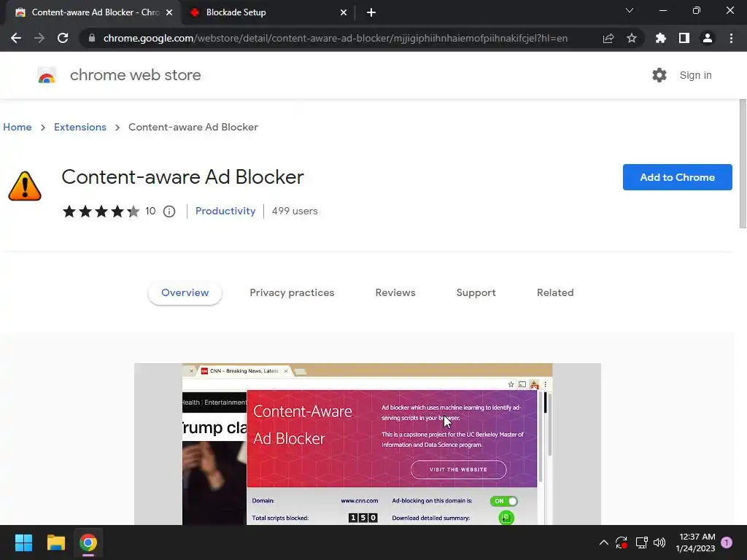
Task: Open Web Store settings gear
Action: pyautogui.click(x=659, y=75)
